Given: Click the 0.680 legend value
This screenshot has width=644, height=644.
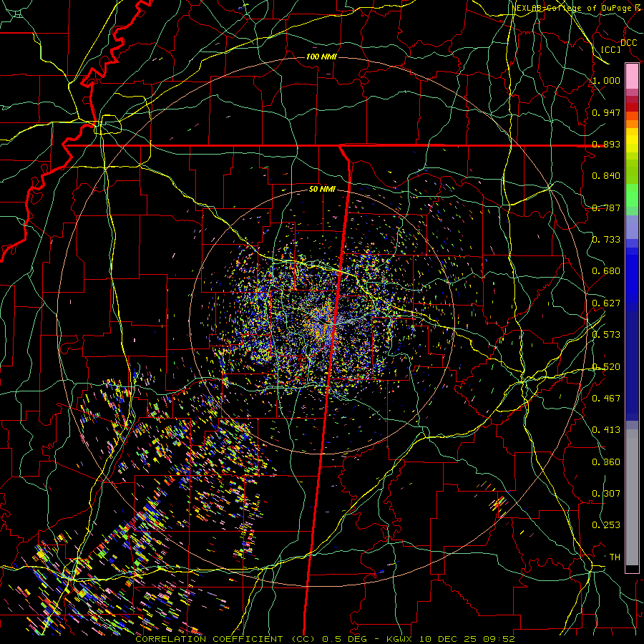Looking at the screenshot, I should click(x=606, y=271).
